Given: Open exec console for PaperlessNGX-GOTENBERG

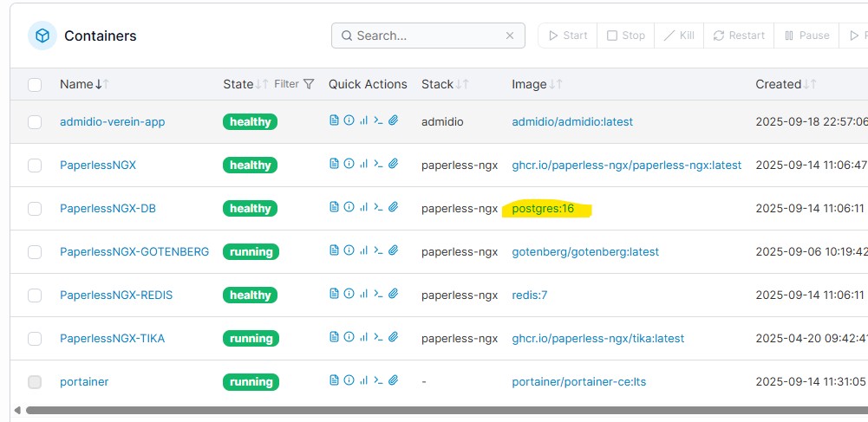Looking at the screenshot, I should point(378,251).
